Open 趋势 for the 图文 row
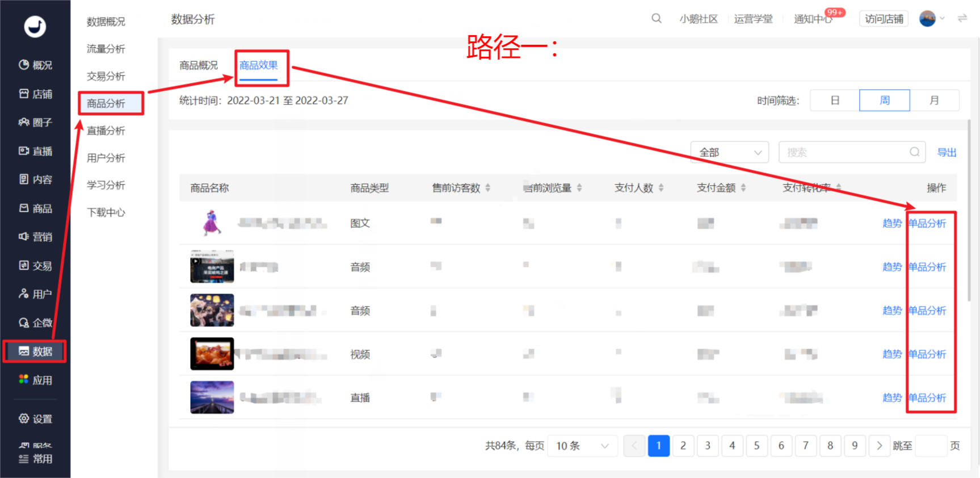 (892, 223)
